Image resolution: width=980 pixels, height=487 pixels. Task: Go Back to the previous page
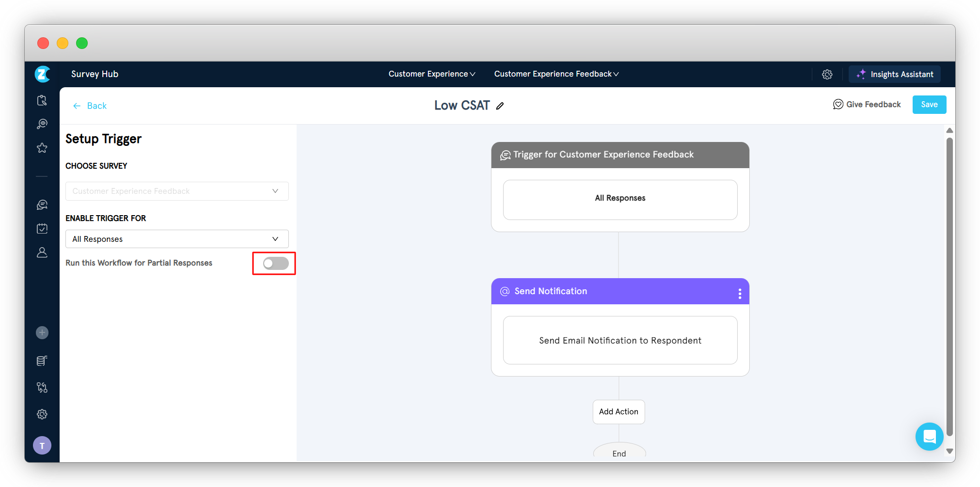click(90, 106)
